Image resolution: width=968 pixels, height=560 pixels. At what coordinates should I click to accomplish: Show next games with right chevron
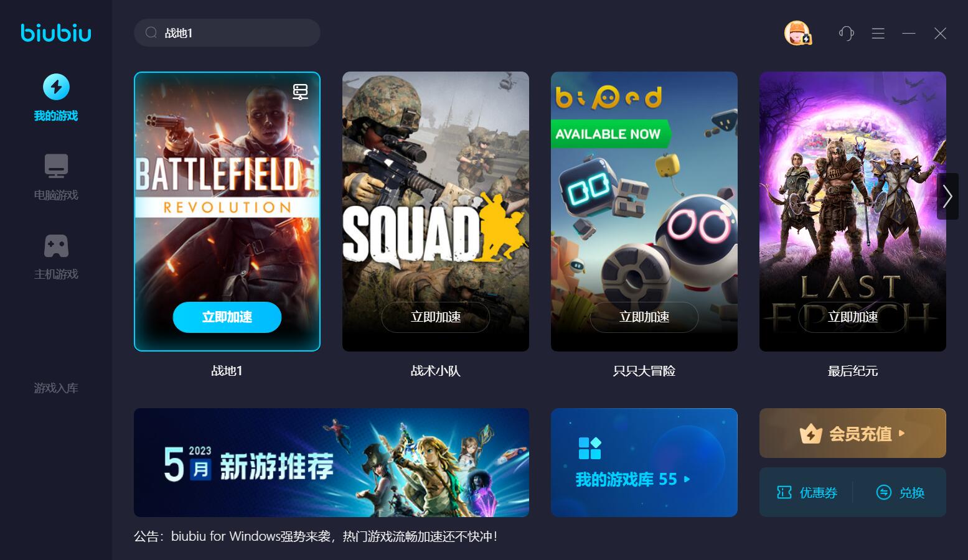(947, 196)
